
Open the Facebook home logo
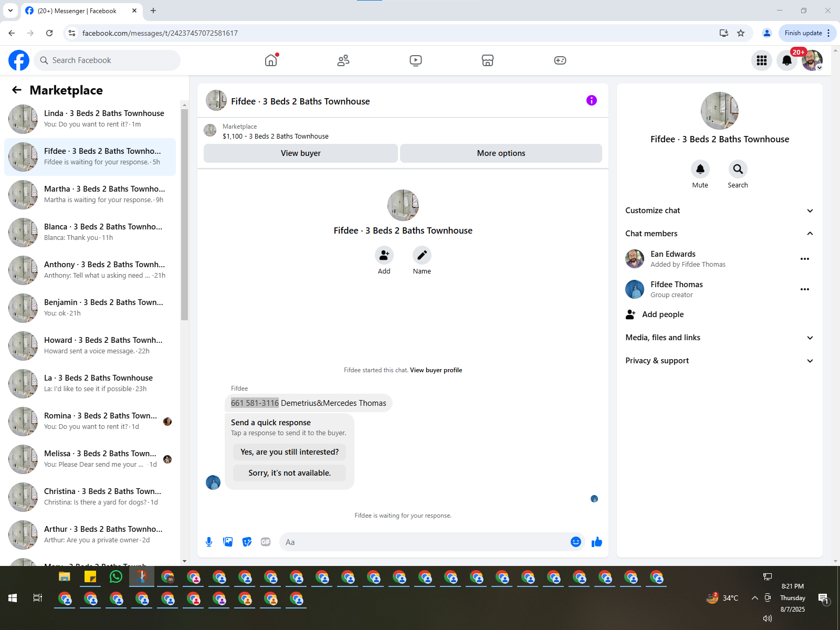tap(19, 60)
